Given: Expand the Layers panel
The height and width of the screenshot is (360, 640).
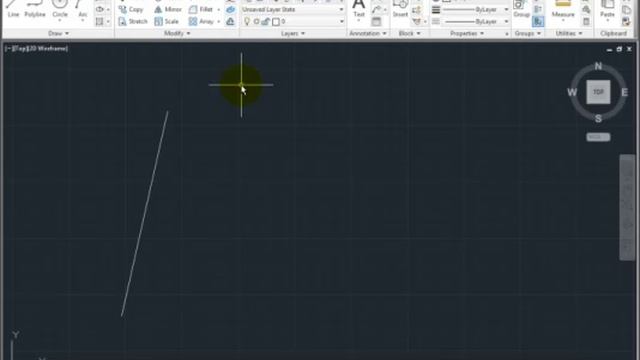Looking at the screenshot, I should point(293,33).
